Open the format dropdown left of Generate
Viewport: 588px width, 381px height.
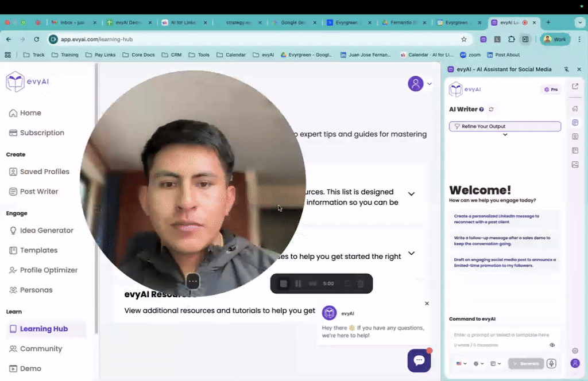(496, 363)
